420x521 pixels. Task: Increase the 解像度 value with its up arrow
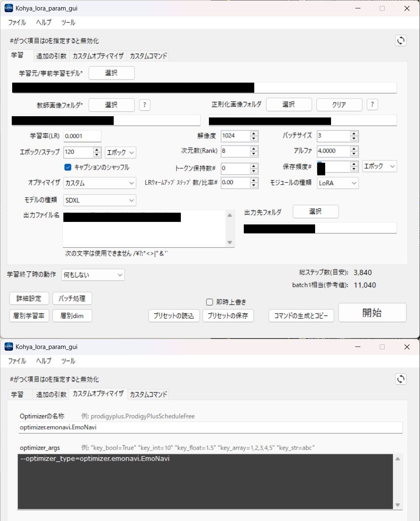(254, 133)
